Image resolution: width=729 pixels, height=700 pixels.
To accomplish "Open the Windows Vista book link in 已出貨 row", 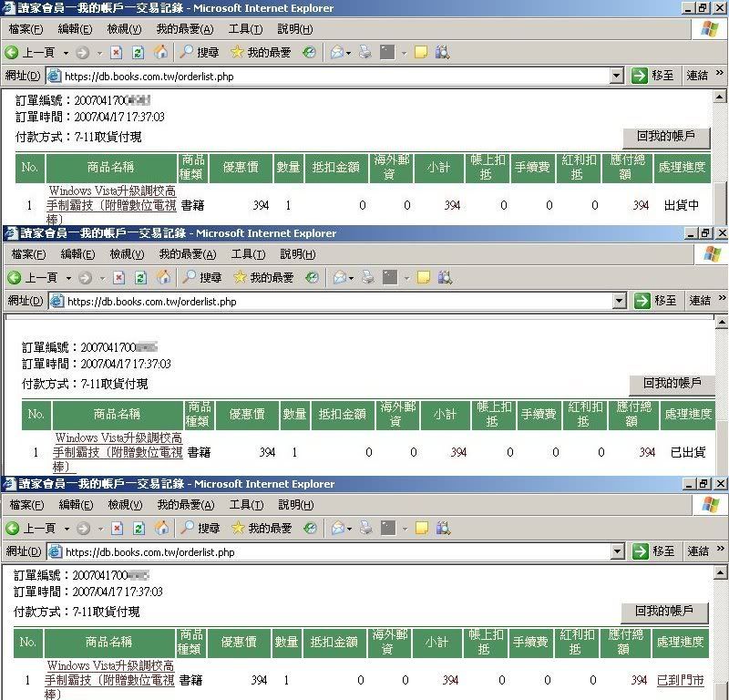I will point(118,452).
